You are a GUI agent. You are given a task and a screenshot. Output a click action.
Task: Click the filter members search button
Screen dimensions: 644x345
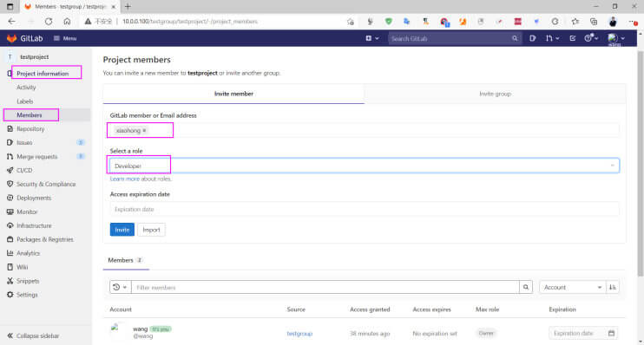click(526, 287)
